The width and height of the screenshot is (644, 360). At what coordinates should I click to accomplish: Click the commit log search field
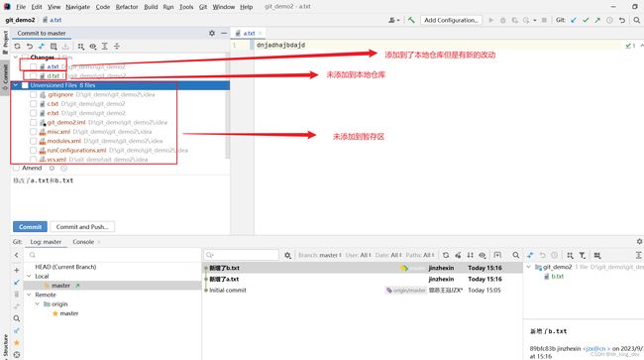coord(242,255)
